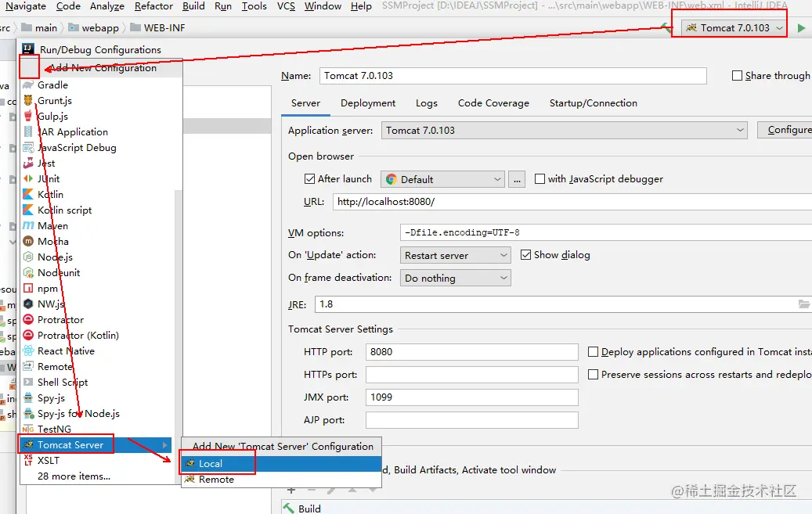Open the Tomcat 7.0.103 run configuration dropdown
Screen dimensions: 812x514
[x=734, y=28]
